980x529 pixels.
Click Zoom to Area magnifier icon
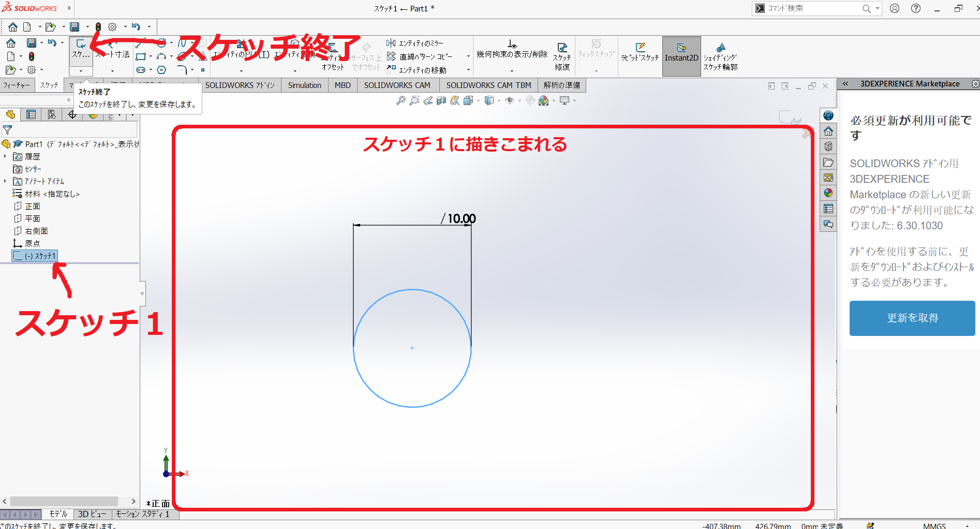click(414, 100)
